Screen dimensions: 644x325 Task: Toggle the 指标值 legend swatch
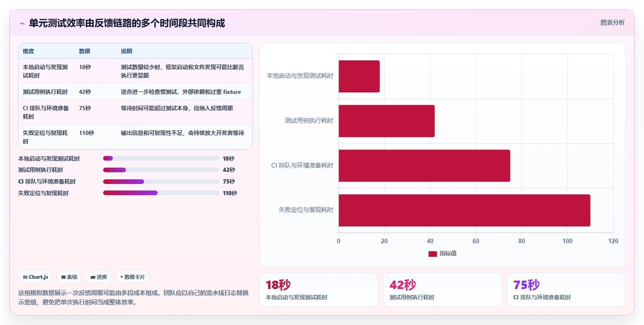coord(433,254)
